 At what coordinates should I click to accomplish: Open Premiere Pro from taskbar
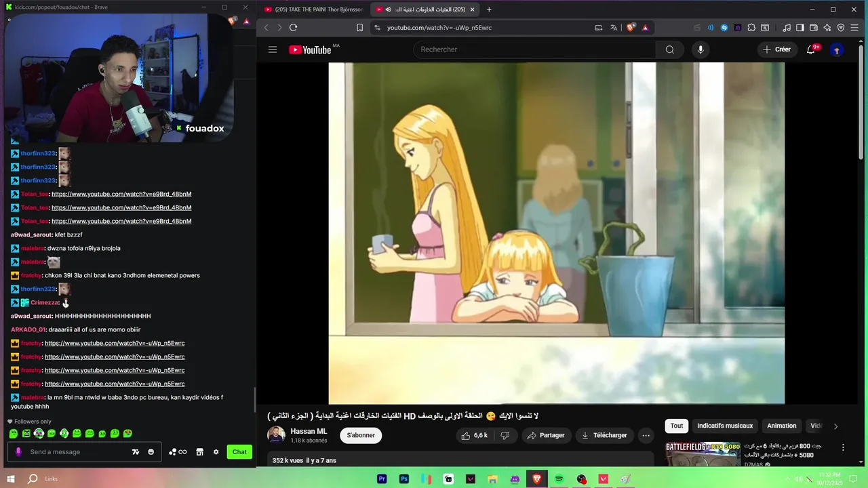click(382, 479)
